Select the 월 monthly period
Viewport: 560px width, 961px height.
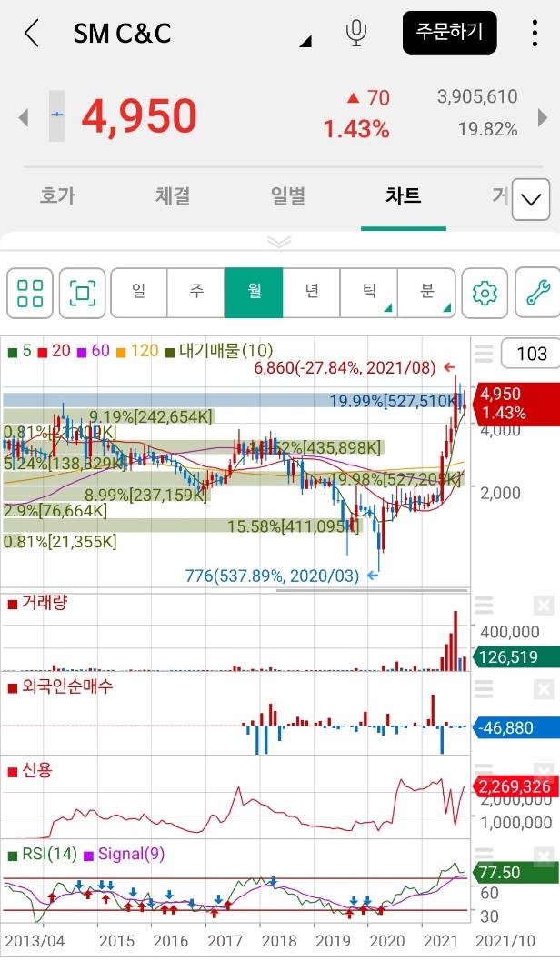pos(254,293)
